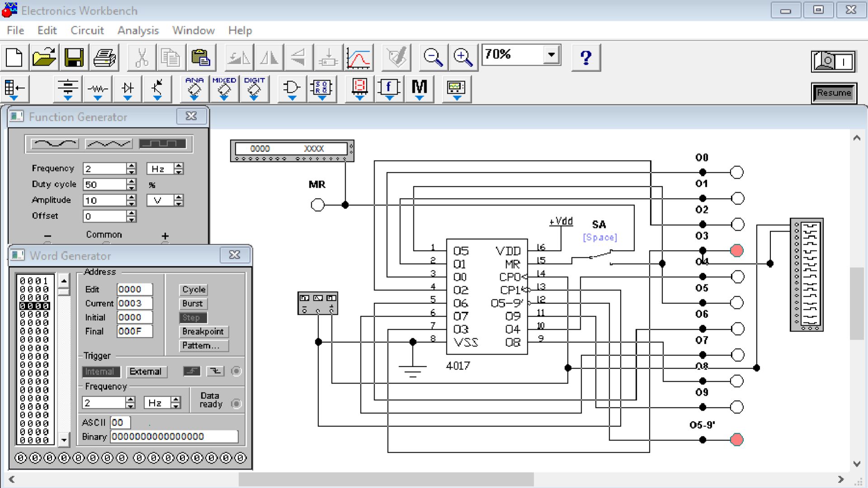Zoom in with plus magnifier
This screenshot has height=488, width=868.
click(x=463, y=57)
